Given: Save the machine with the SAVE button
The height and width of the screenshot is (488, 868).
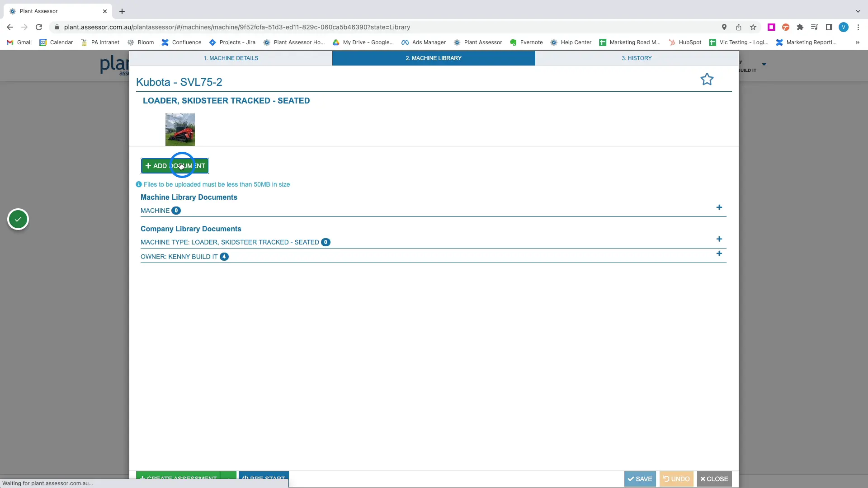Looking at the screenshot, I should 640,479.
